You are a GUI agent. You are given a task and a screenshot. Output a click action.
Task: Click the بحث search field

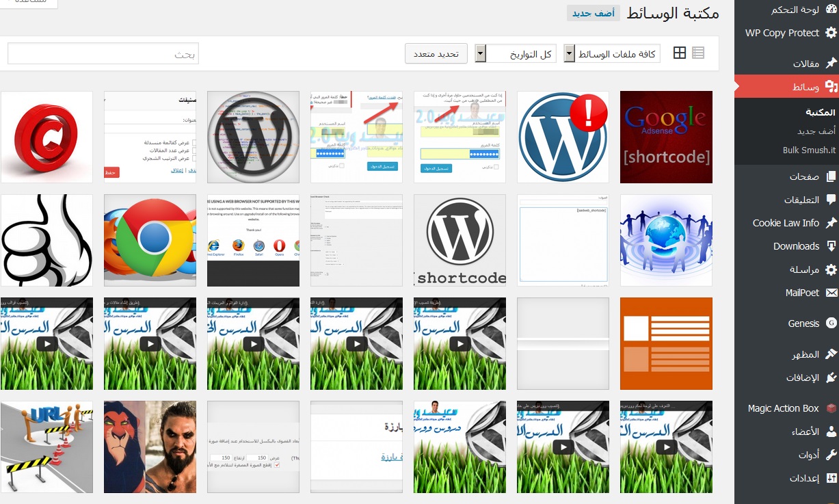pos(103,54)
